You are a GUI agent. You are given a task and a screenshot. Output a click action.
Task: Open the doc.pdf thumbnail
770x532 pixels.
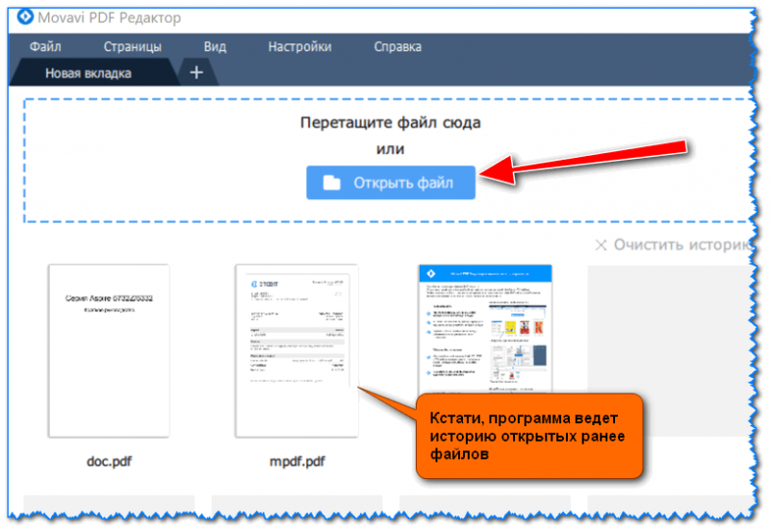coord(109,350)
